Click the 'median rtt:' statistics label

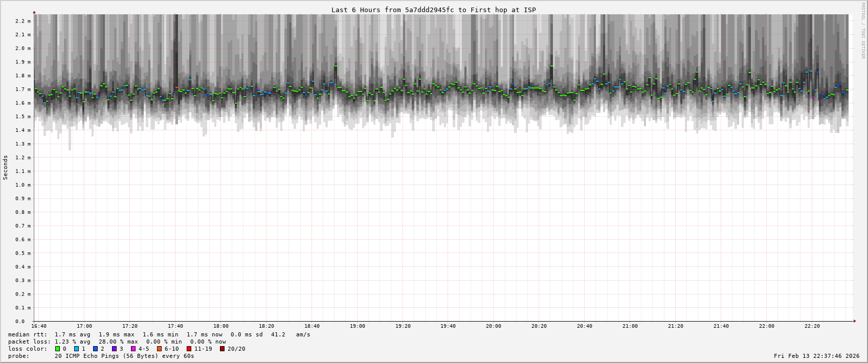28,334
